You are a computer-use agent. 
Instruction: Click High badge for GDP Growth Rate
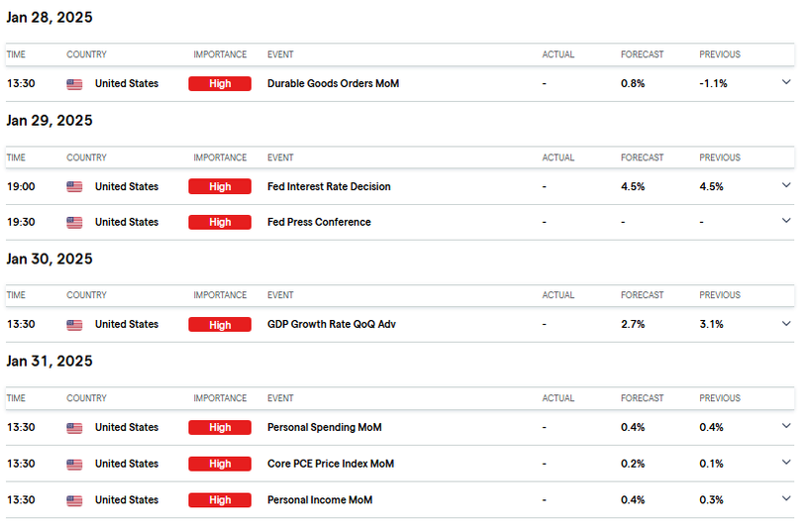pyautogui.click(x=220, y=325)
